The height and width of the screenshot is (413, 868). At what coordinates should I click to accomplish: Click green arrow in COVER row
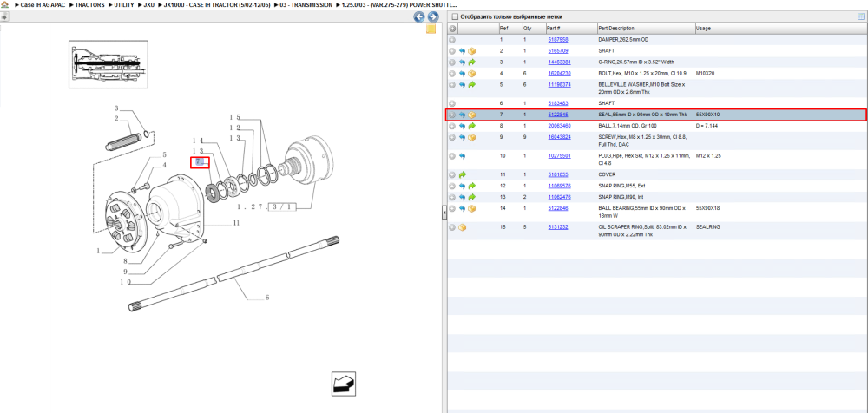click(x=462, y=174)
